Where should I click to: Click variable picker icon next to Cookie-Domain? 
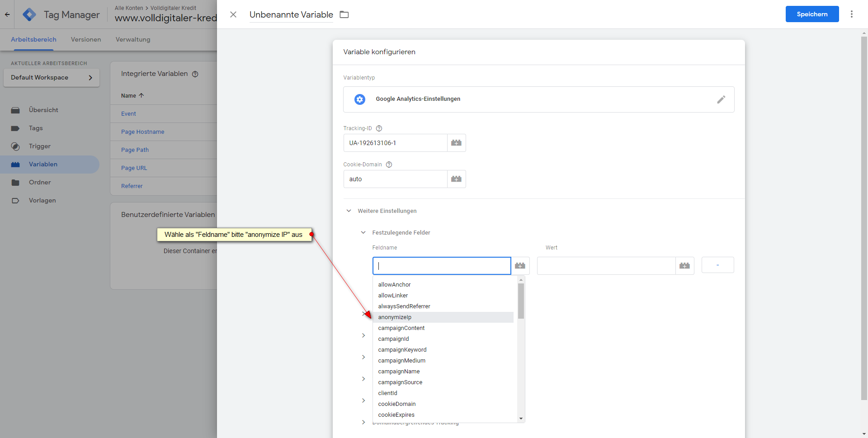coord(456,179)
